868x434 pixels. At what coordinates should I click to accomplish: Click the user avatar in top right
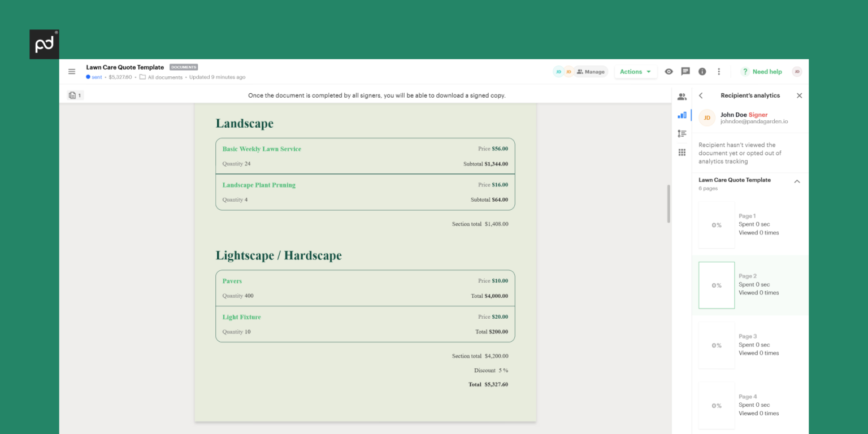(x=797, y=72)
